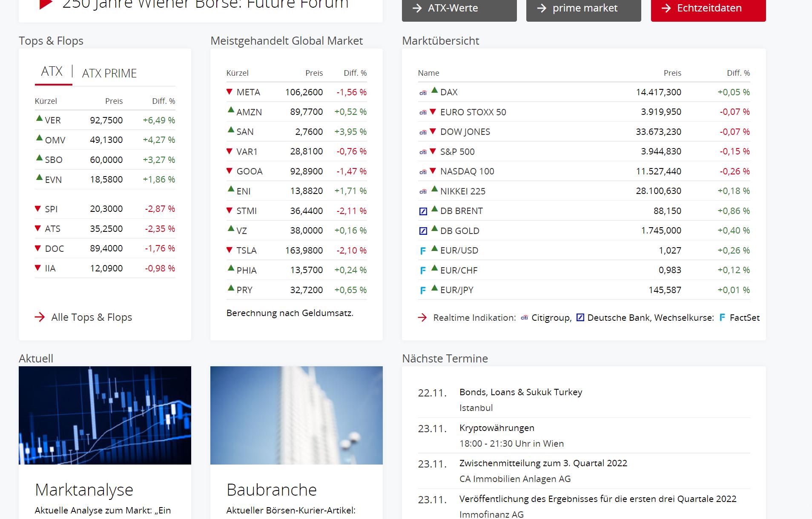Open the Marktanalyse article heading
Viewport: 812px width, 519px height.
coord(84,490)
